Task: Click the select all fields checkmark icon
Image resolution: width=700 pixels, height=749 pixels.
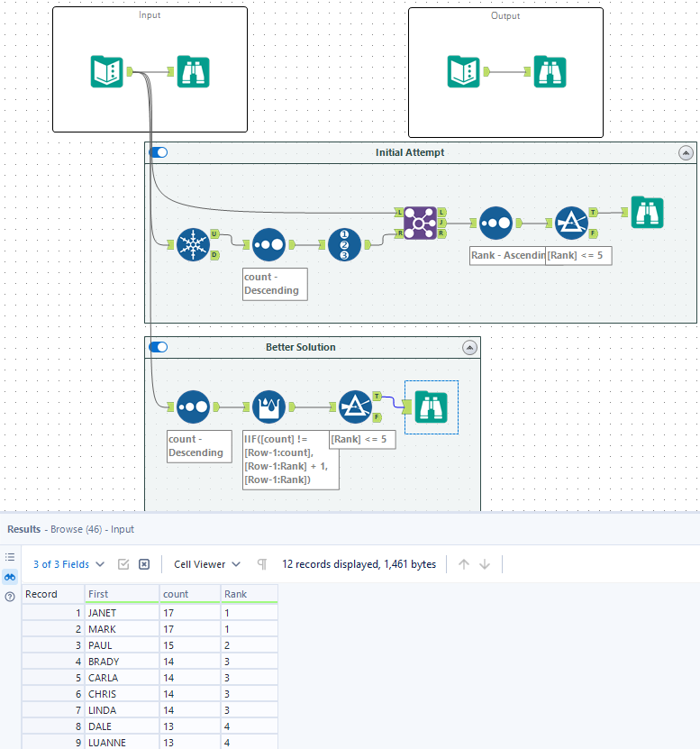Action: point(123,564)
